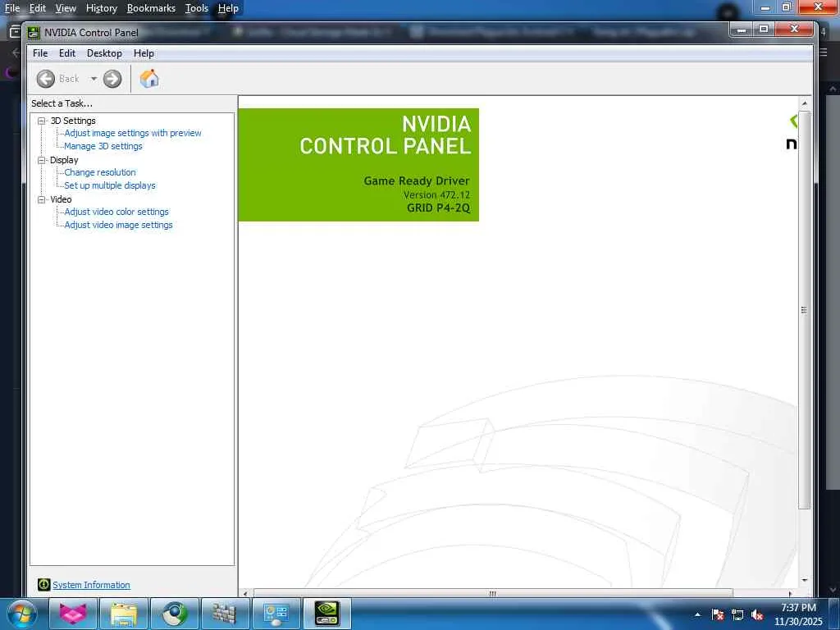The image size is (840, 630).
Task: Open the Back history dropdown arrow
Action: click(x=94, y=79)
